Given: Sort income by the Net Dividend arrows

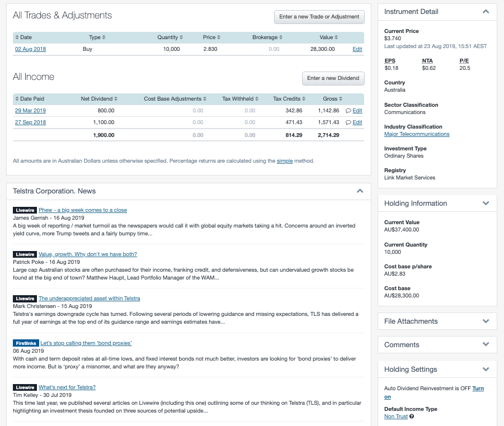Looking at the screenshot, I should [x=116, y=99].
